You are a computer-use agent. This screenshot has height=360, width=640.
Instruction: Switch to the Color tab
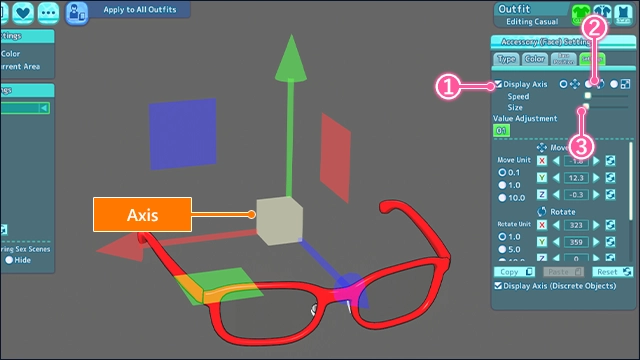click(535, 59)
